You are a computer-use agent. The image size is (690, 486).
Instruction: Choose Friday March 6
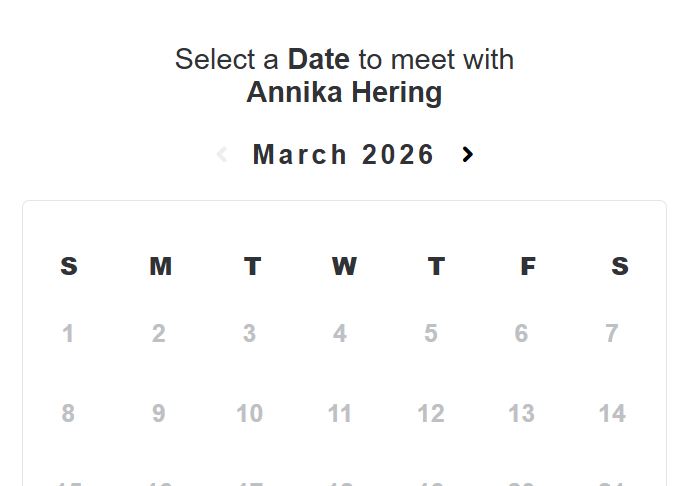click(x=521, y=334)
